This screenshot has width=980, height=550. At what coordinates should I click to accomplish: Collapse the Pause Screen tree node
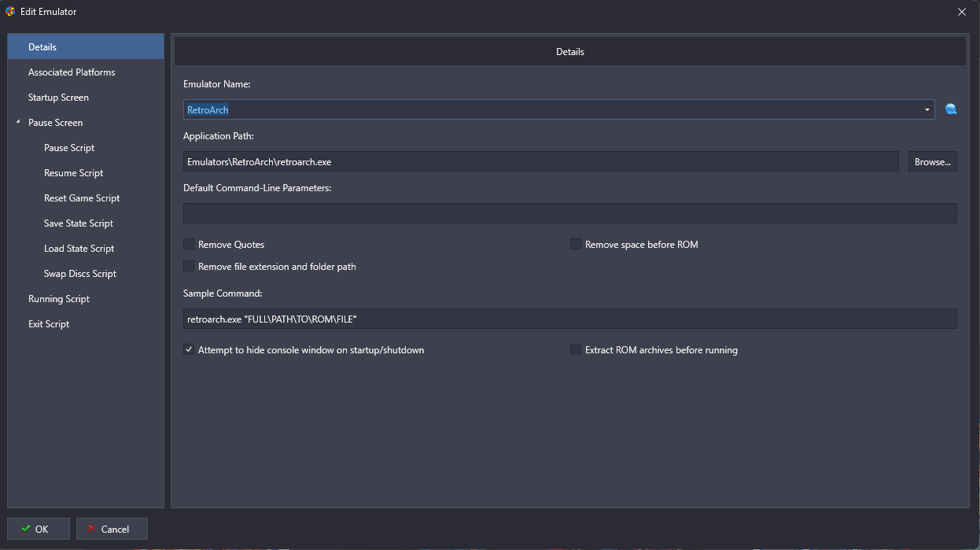click(17, 122)
